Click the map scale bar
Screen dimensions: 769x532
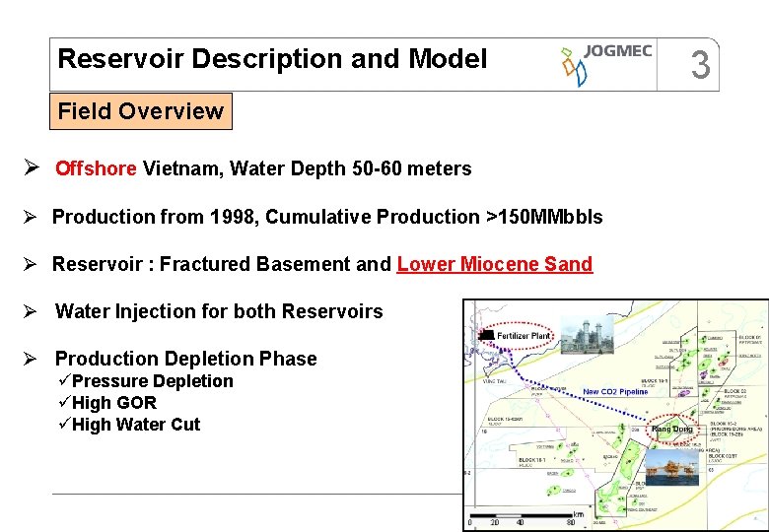coord(521,515)
